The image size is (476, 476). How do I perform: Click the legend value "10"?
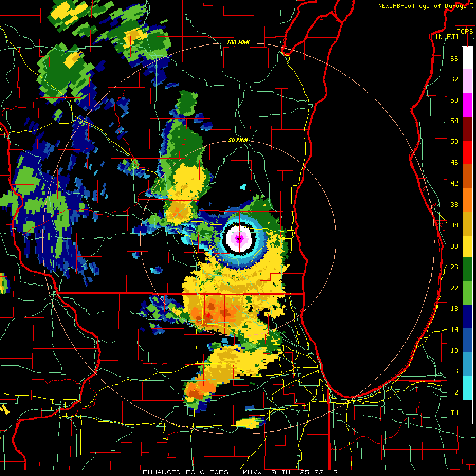454,351
